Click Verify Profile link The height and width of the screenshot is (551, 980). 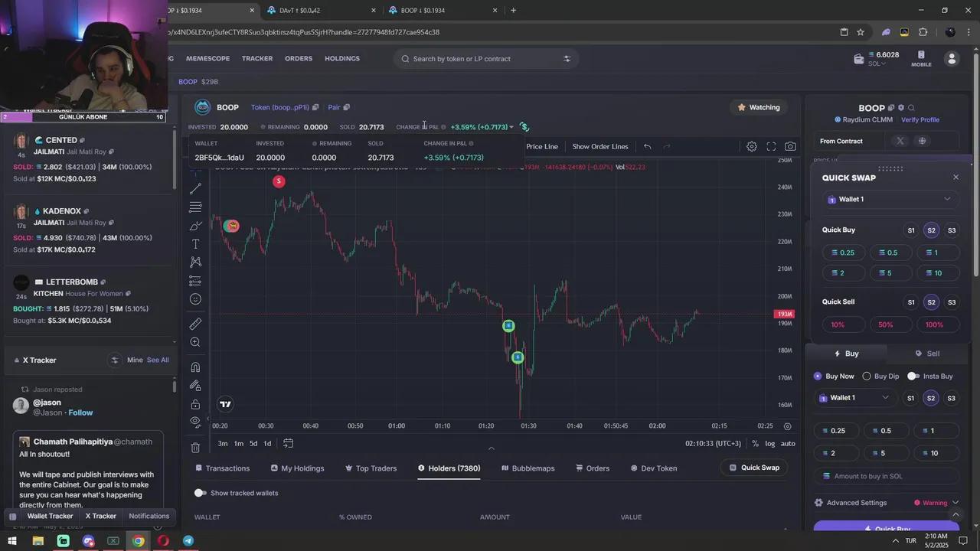coord(920,120)
